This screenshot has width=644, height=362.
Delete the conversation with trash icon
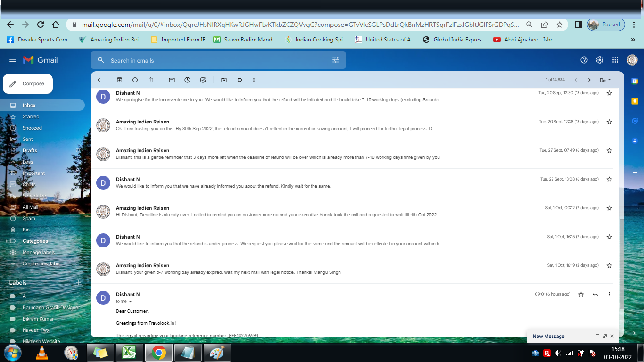pos(150,80)
